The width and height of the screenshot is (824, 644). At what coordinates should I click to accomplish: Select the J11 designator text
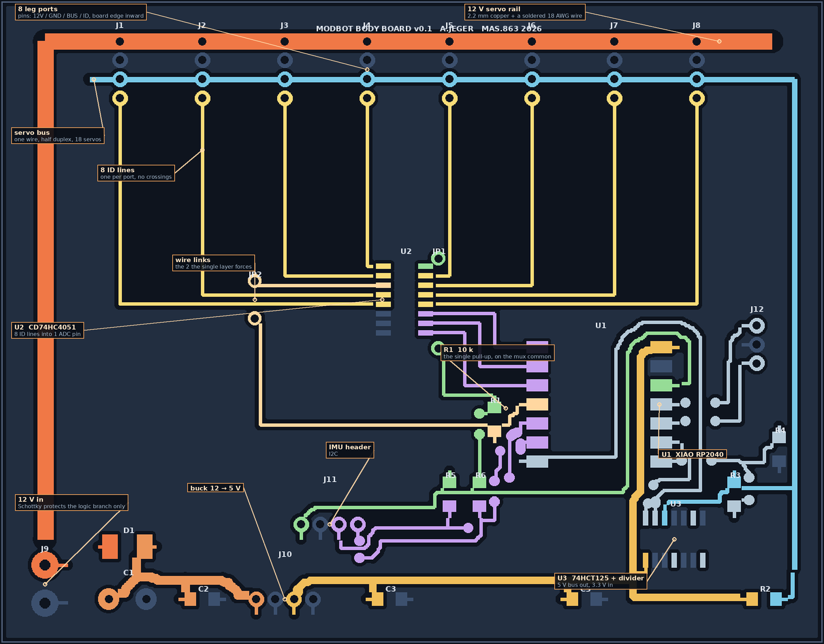pyautogui.click(x=330, y=480)
